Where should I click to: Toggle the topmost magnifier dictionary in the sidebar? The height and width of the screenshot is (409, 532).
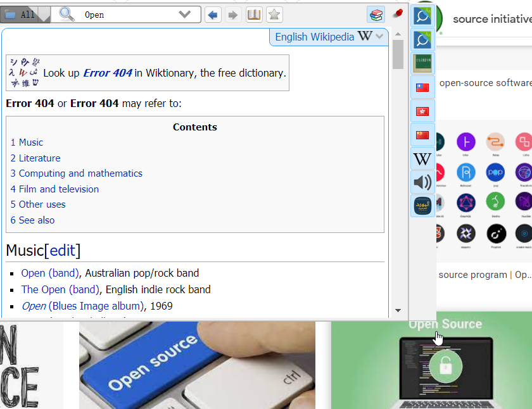422,16
